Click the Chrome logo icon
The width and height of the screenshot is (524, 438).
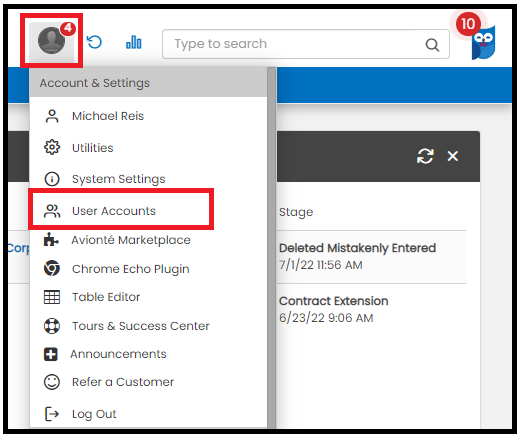52,268
